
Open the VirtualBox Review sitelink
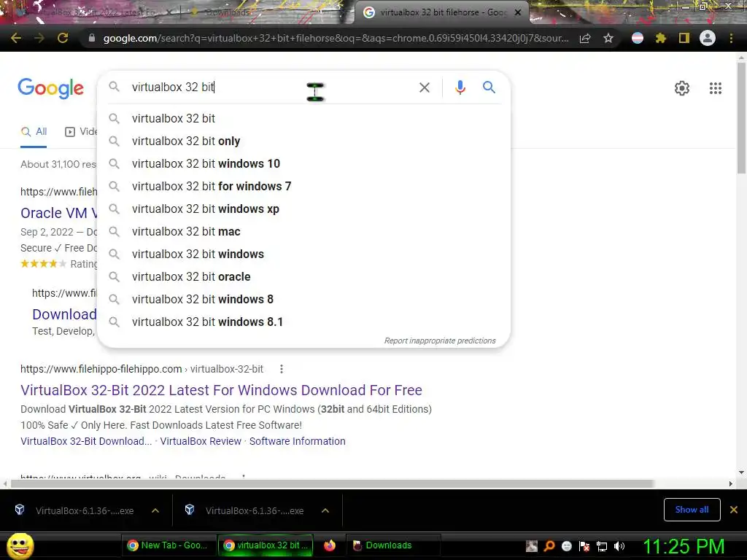pyautogui.click(x=201, y=441)
